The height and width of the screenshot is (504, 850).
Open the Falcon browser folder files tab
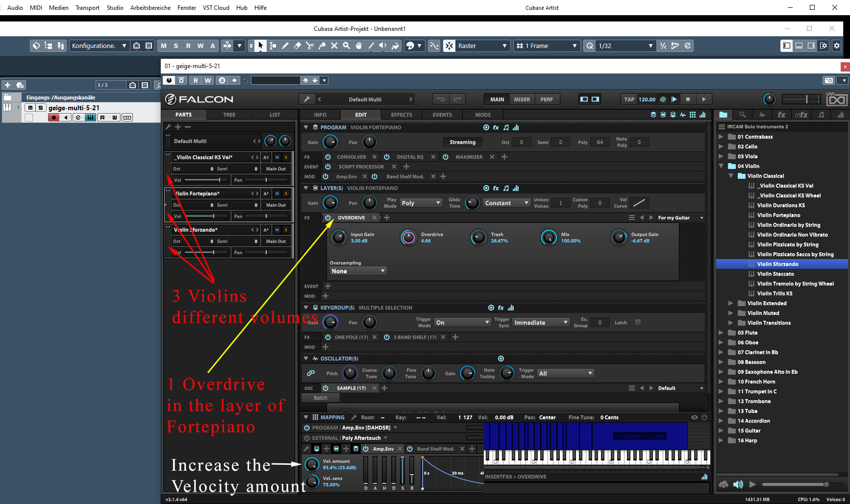coord(723,115)
